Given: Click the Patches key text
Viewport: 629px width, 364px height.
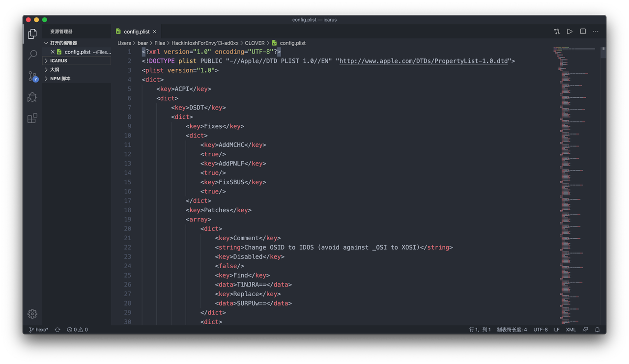Looking at the screenshot, I should [217, 210].
